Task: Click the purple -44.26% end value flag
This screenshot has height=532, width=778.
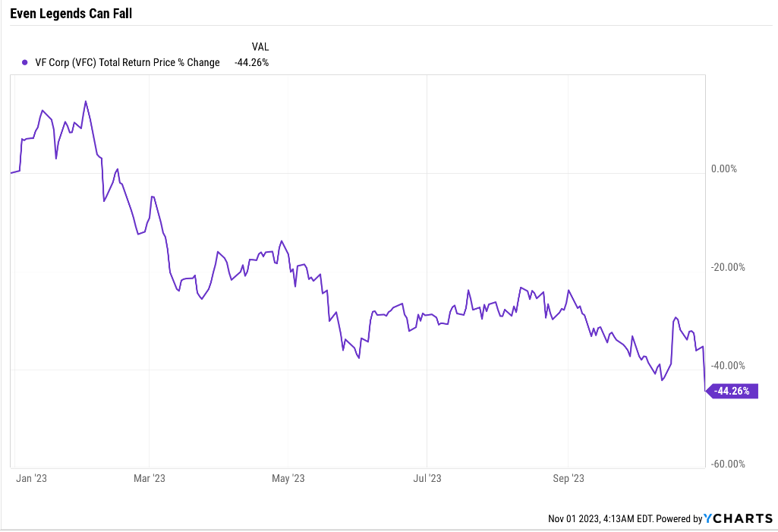Action: click(733, 392)
